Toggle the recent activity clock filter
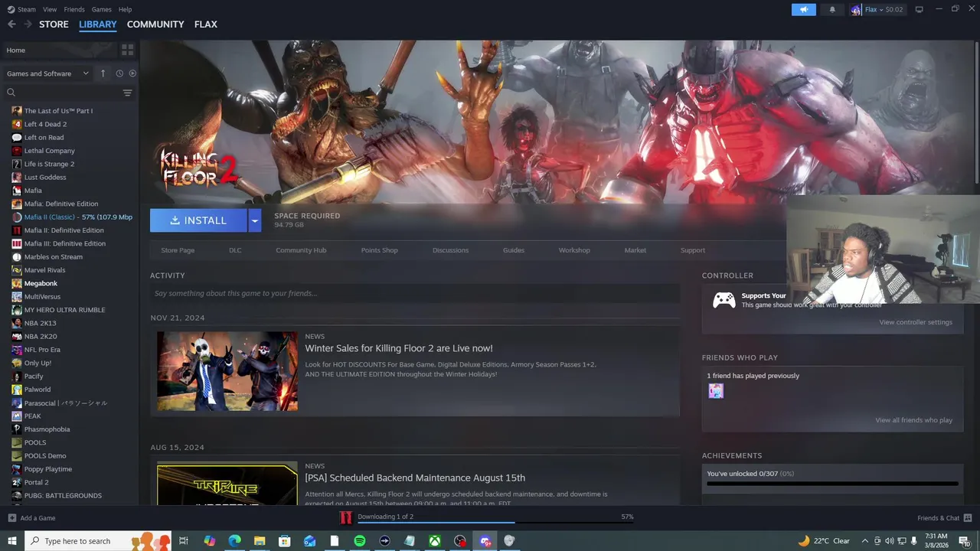The height and width of the screenshot is (551, 980). [x=119, y=73]
